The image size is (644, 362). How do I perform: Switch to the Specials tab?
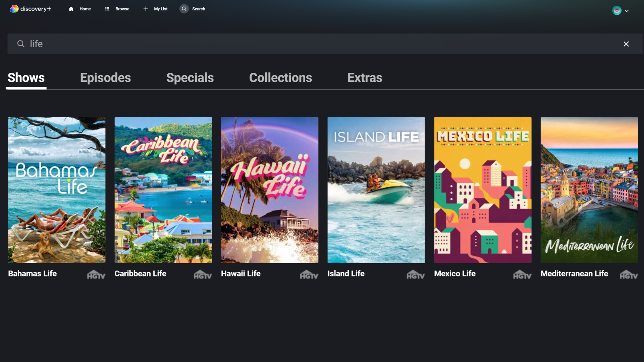click(x=190, y=78)
